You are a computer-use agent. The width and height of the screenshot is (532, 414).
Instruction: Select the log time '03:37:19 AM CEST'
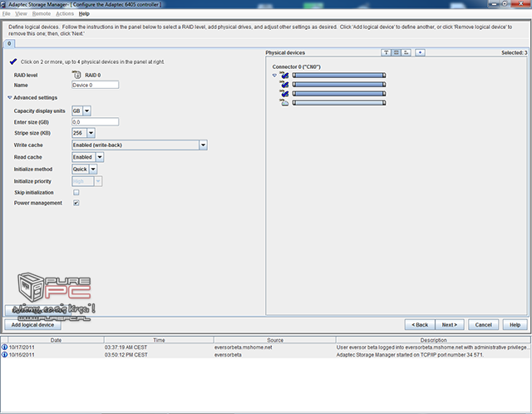(x=126, y=347)
